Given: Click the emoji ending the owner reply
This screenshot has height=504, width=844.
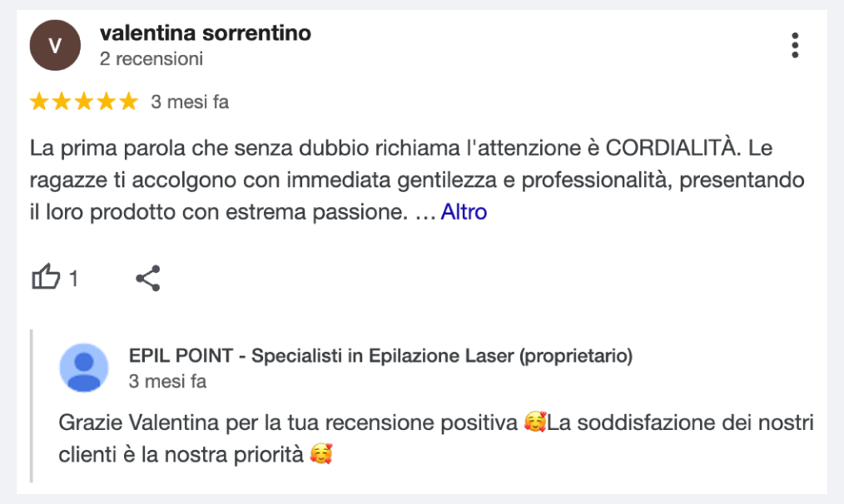Looking at the screenshot, I should (320, 455).
